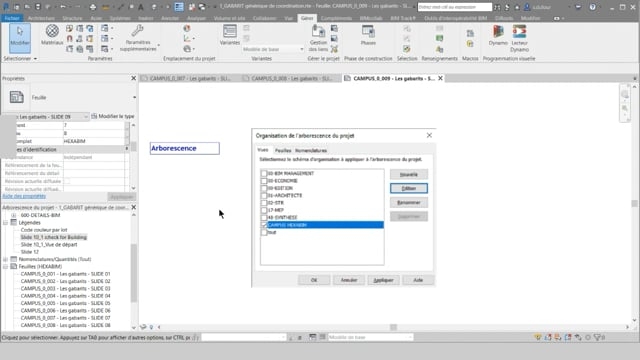The width and height of the screenshot is (640, 360).
Task: Launch Lecteur Dynamo player
Action: point(520,38)
